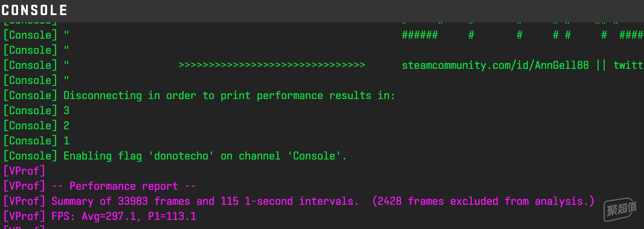Click the twitter text at right edge
This screenshot has width=644, height=229.
point(628,65)
